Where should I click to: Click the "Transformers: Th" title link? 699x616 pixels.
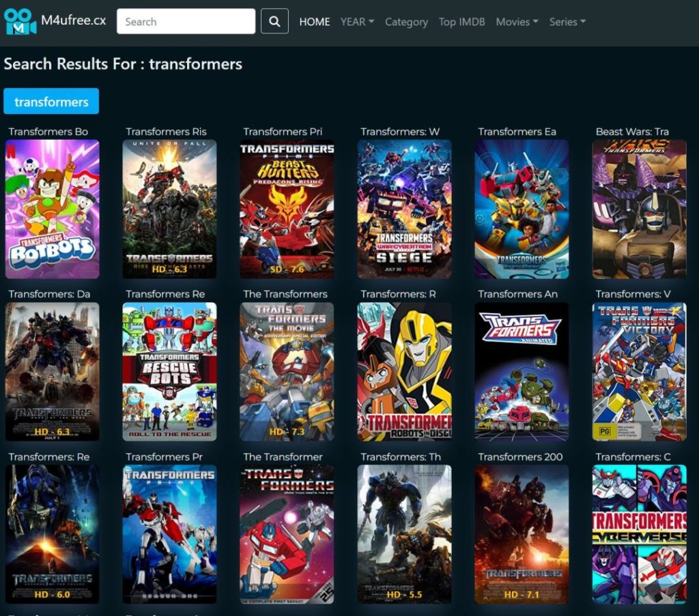tap(400, 456)
